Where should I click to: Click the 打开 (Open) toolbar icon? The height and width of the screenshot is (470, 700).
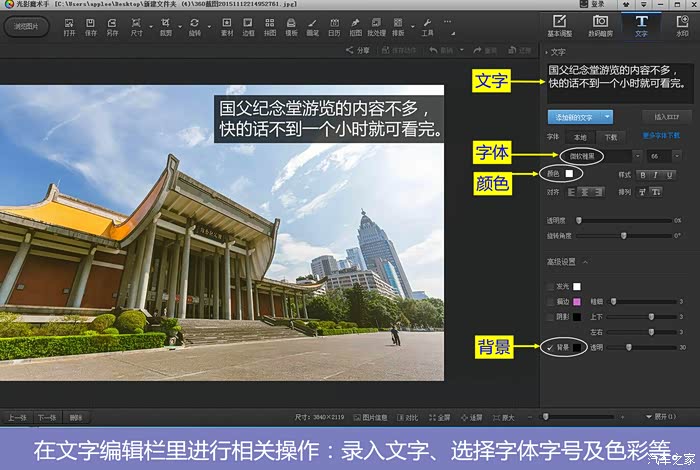69,25
